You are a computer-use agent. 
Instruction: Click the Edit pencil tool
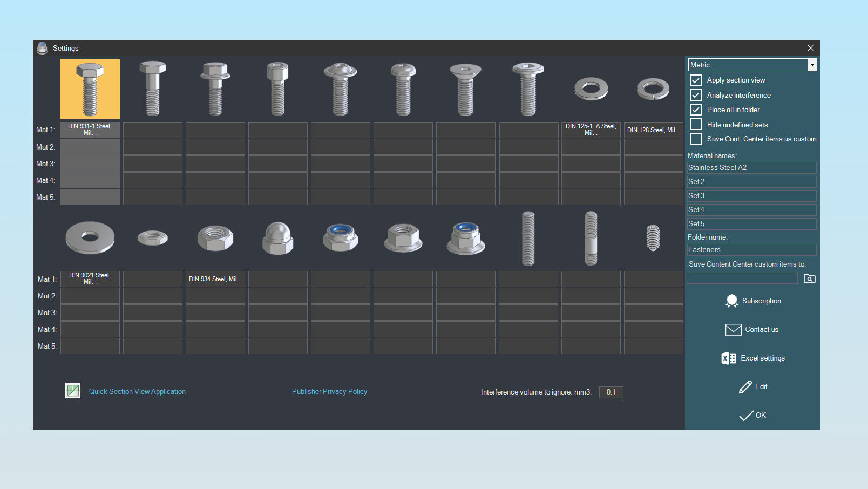(x=752, y=386)
